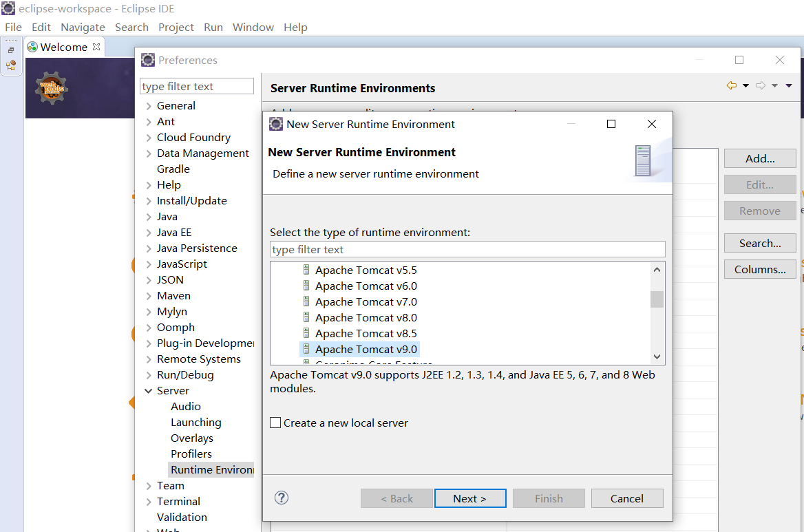804x532 pixels.
Task: Click the Apache Tomcat v7.0 server icon
Action: click(306, 301)
